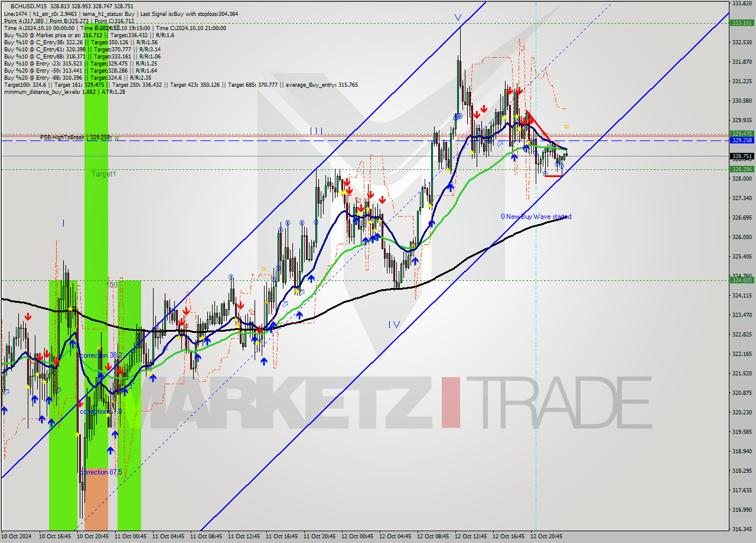Click the green 333.161 price tag

[x=742, y=23]
